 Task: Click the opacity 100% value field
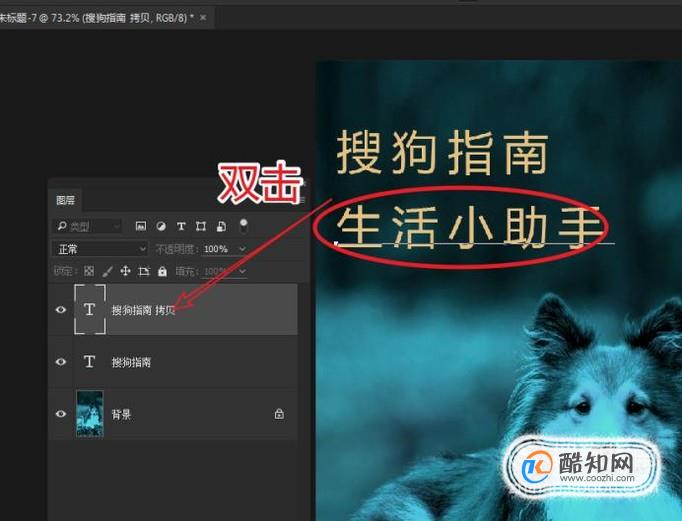coord(216,249)
